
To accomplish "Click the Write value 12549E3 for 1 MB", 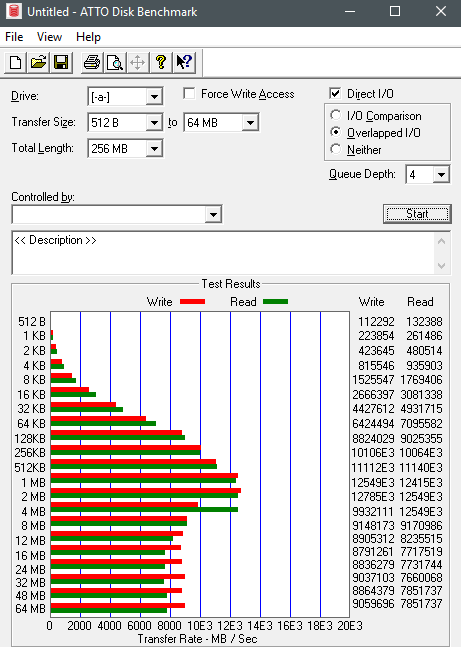I will [373, 482].
